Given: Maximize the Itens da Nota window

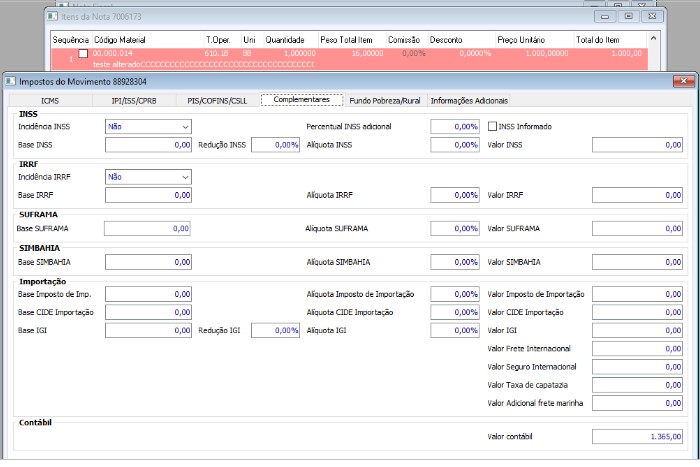Looking at the screenshot, I should pos(628,16).
